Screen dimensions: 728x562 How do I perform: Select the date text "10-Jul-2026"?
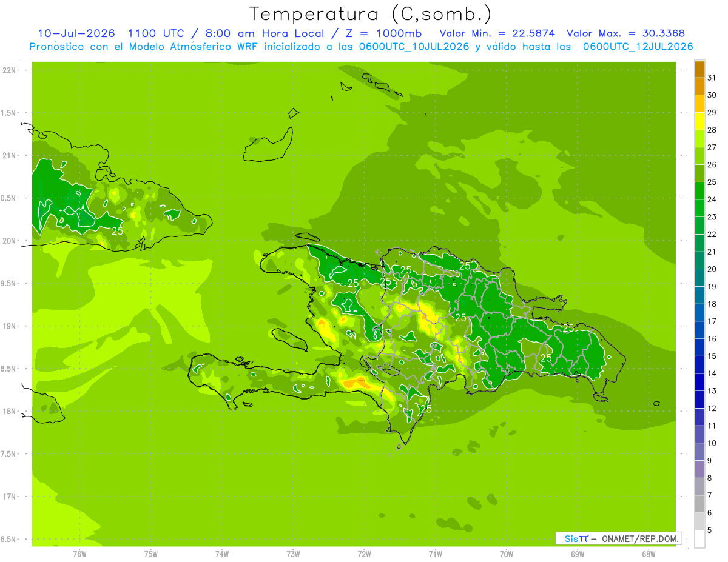[x=78, y=33]
